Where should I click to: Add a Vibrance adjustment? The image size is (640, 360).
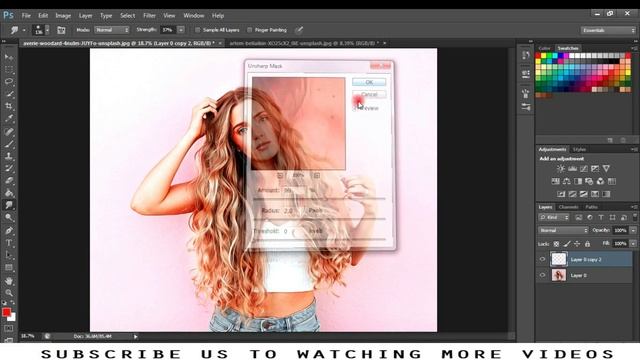606,169
